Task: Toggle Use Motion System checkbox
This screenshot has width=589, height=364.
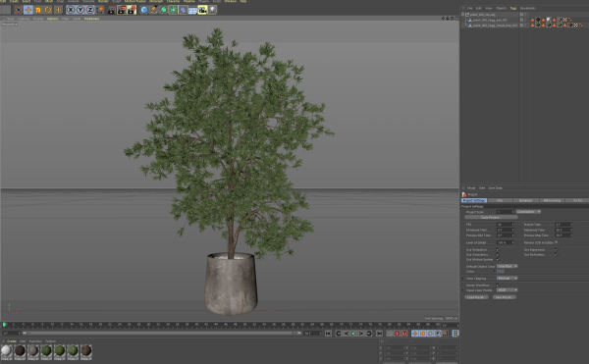Action: 498,259
